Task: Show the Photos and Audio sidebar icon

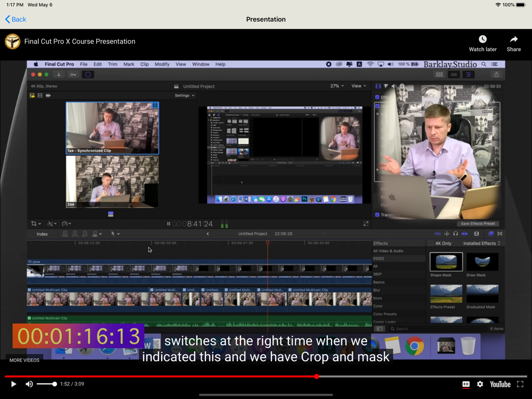Action: tap(40, 96)
